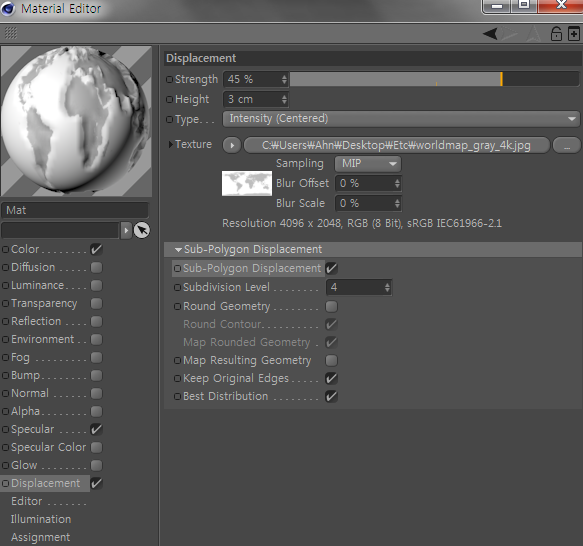Viewport: 583px width, 546px height.
Task: Enable the Diffusion channel checkbox
Action: [x=96, y=267]
